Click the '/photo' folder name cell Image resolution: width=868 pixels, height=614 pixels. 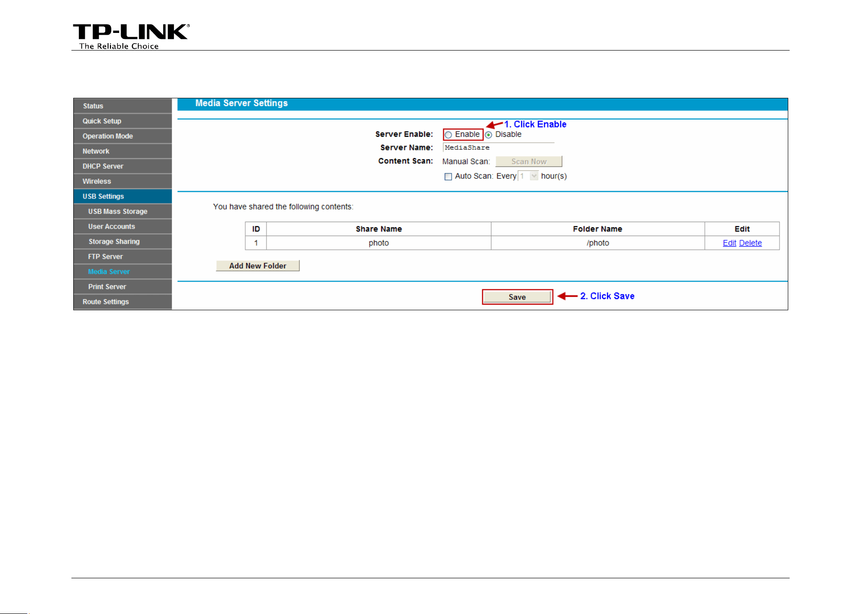598,243
